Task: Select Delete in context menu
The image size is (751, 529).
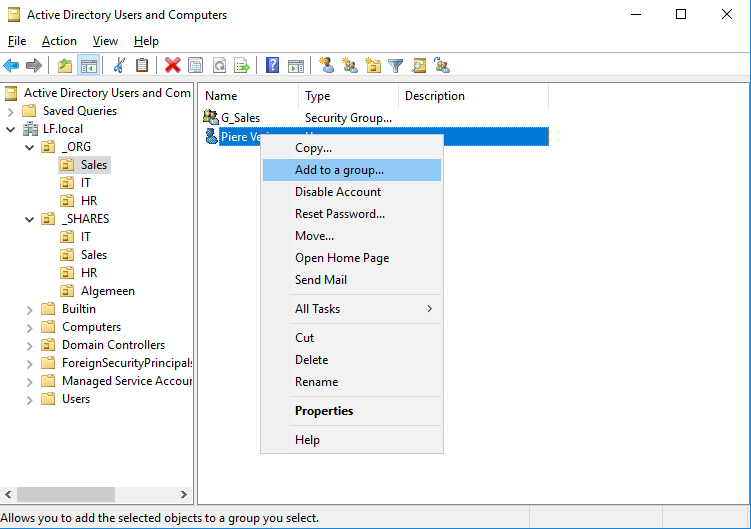Action: pyautogui.click(x=352, y=360)
